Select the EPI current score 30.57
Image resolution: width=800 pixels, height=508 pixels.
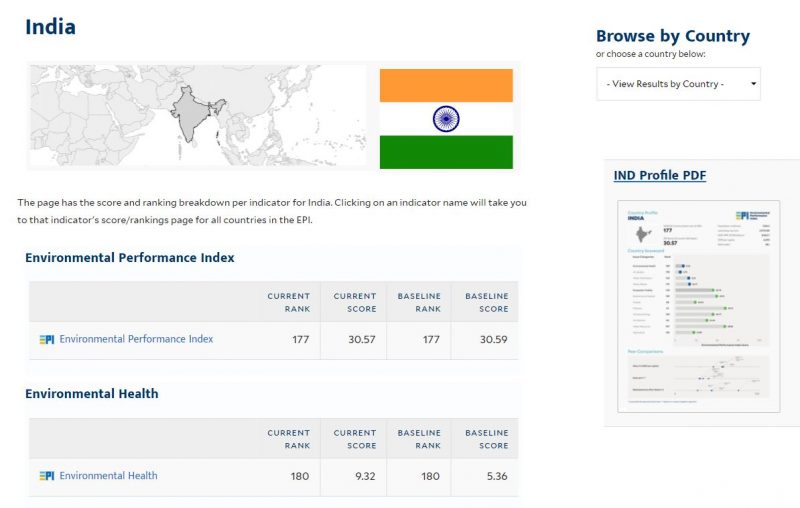click(x=362, y=340)
